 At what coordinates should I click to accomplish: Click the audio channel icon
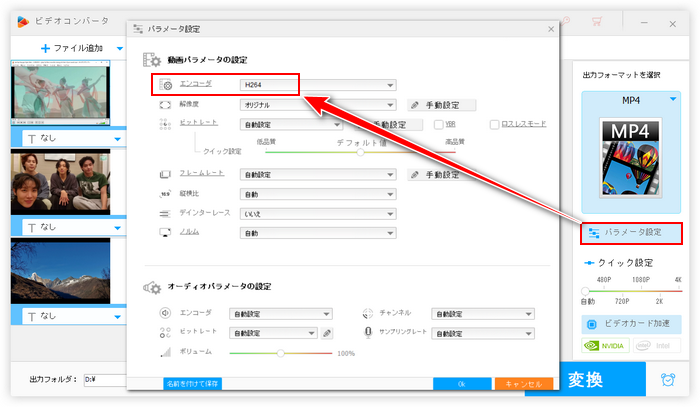coord(367,313)
